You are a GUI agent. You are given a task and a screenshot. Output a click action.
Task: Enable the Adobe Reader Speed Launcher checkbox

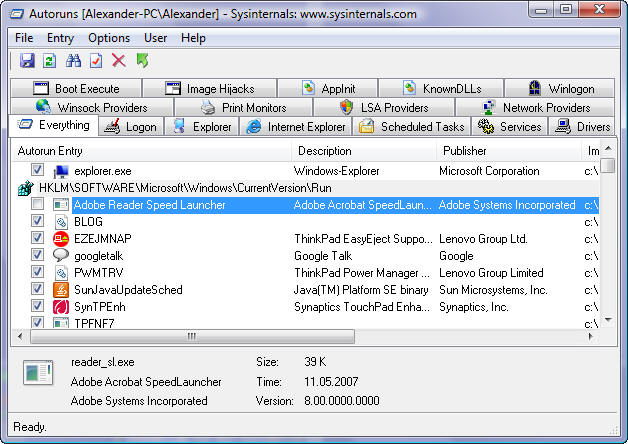pos(37,204)
